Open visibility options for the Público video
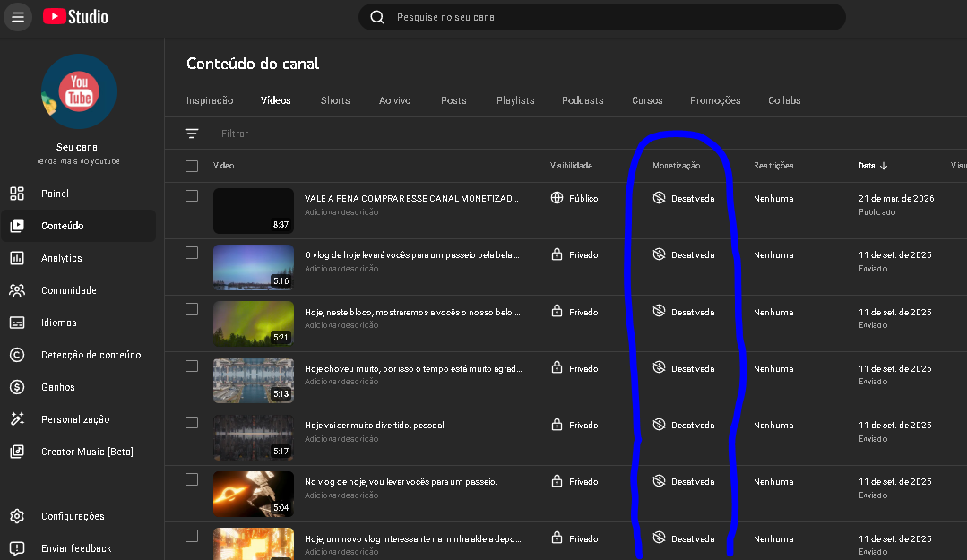This screenshot has width=967, height=560. pyautogui.click(x=574, y=198)
